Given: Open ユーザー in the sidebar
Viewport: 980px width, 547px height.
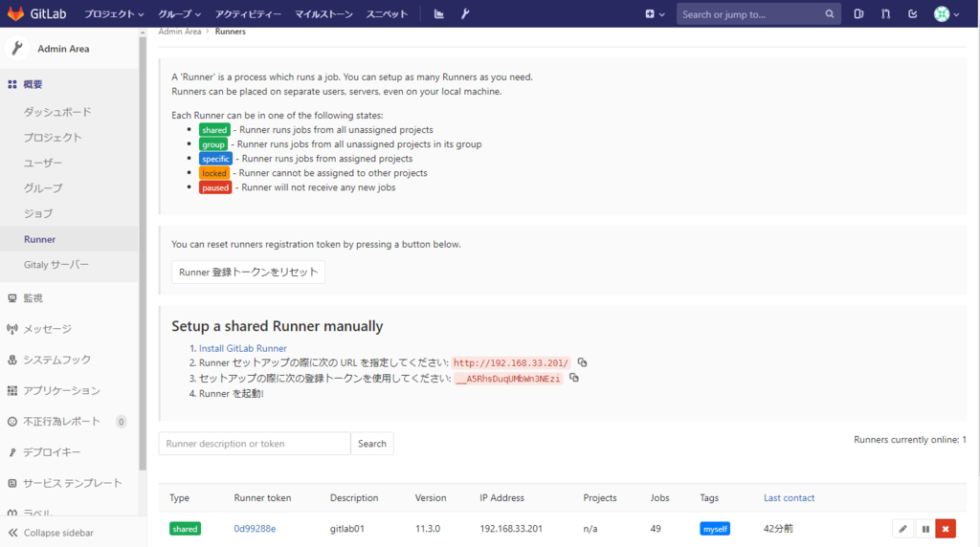Looking at the screenshot, I should coord(42,163).
